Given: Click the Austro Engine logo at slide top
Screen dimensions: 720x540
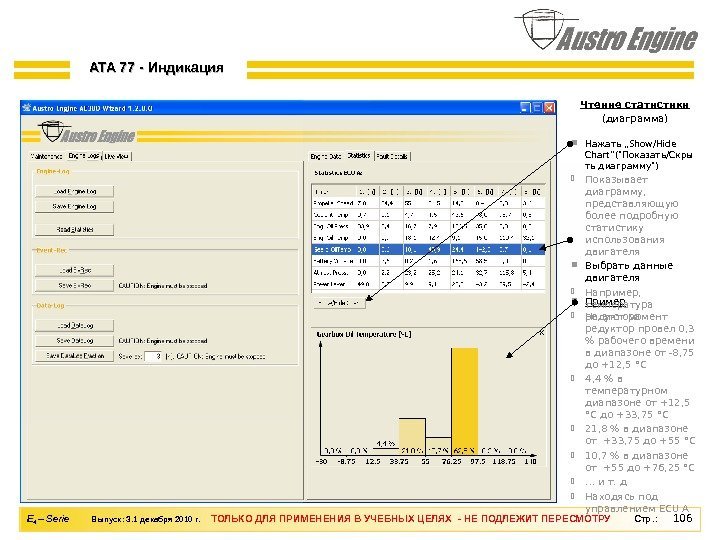Looking at the screenshot, I should point(606,31).
